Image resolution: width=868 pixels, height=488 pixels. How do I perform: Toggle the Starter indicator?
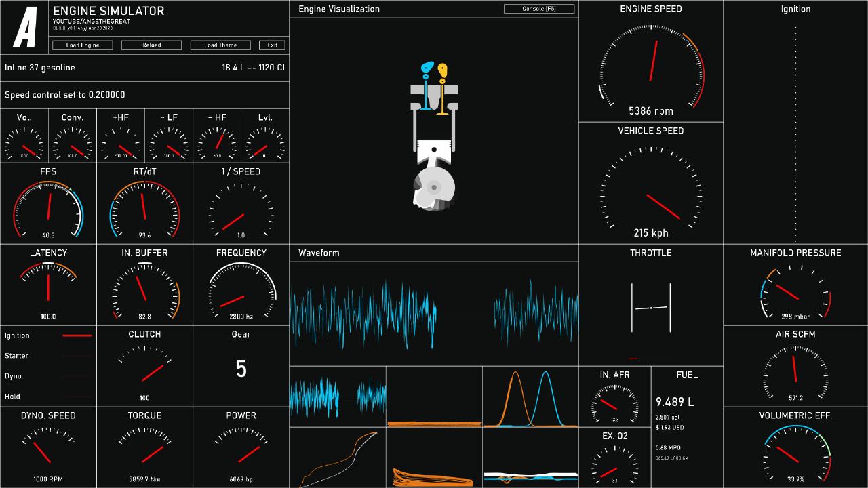pyautogui.click(x=77, y=356)
